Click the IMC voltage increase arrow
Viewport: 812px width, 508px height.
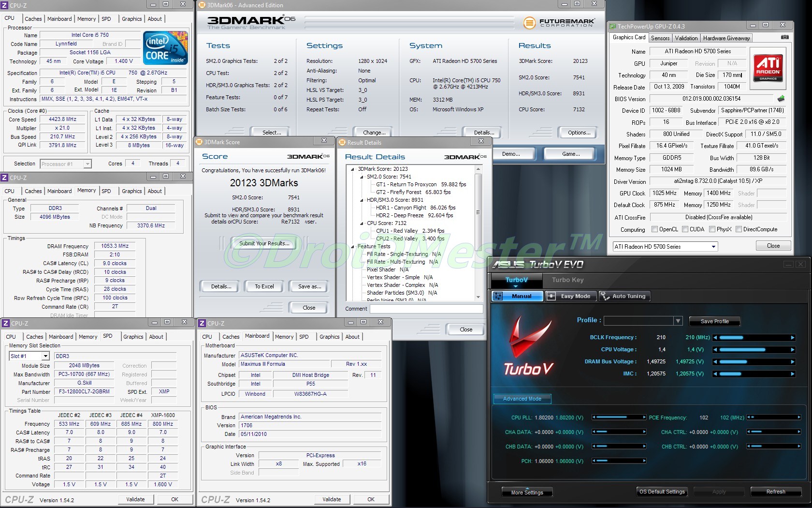(792, 374)
